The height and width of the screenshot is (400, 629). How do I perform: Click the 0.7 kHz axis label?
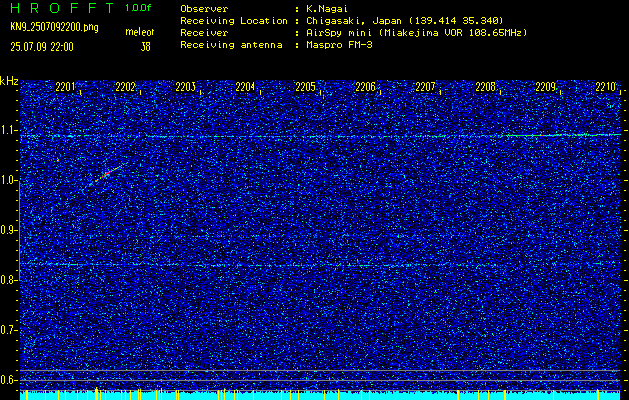tap(9, 330)
